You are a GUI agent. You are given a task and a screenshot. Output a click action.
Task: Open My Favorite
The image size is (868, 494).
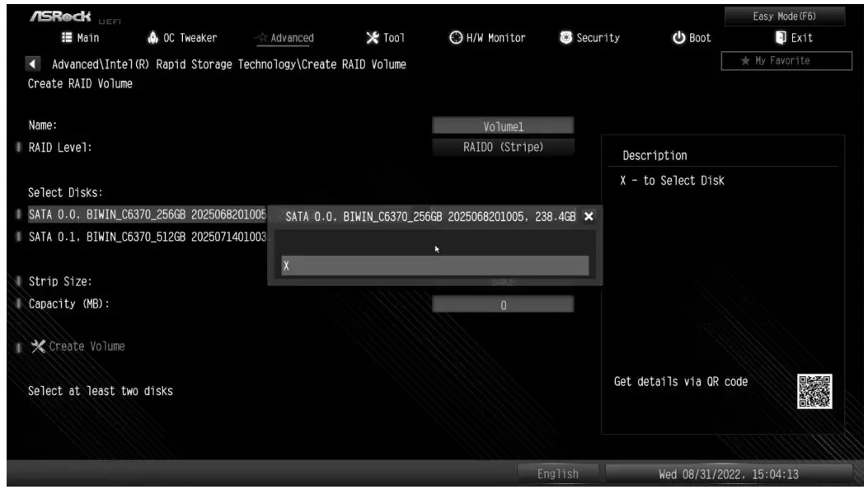click(786, 61)
